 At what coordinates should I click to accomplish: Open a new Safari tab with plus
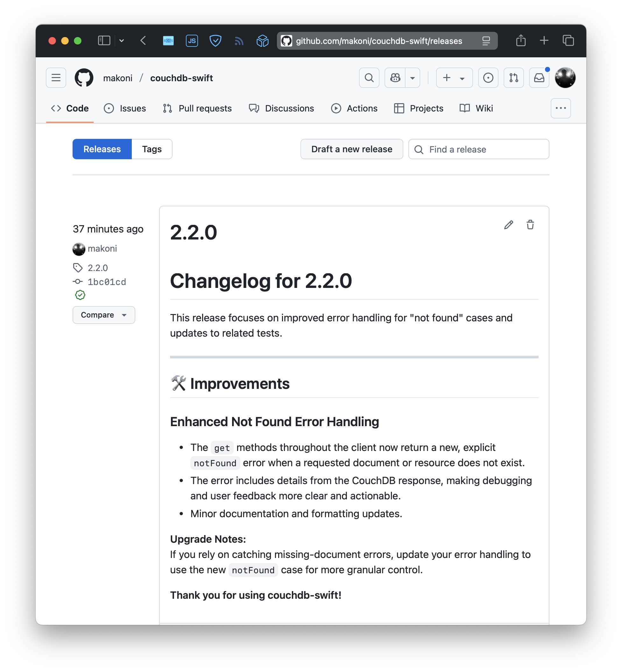click(x=544, y=41)
